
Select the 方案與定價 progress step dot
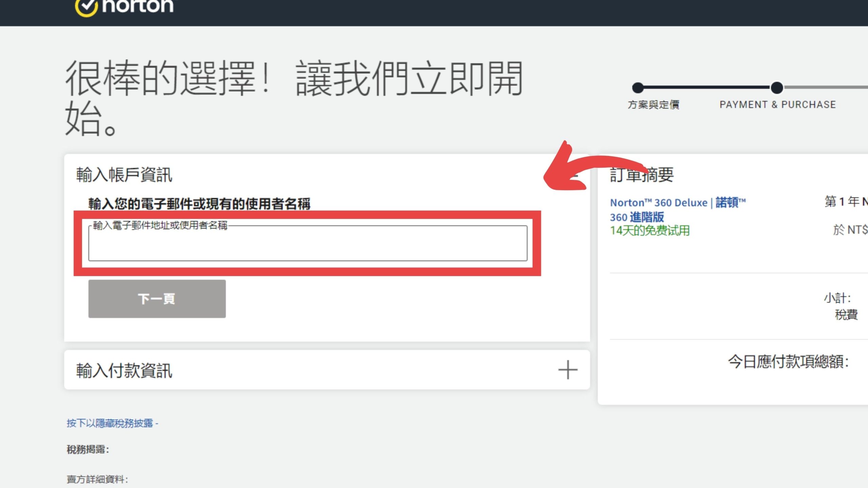click(x=638, y=87)
